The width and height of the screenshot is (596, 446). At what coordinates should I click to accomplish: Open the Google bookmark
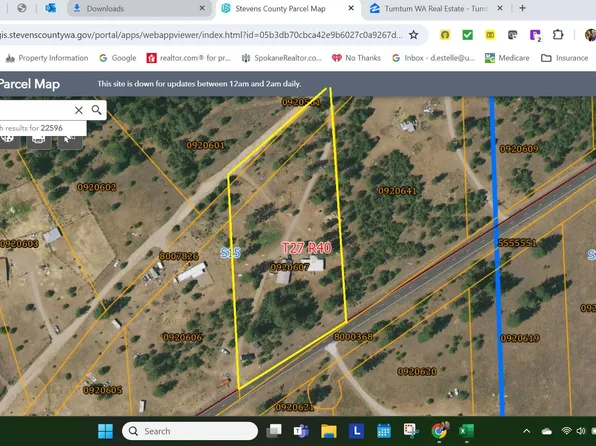point(117,58)
